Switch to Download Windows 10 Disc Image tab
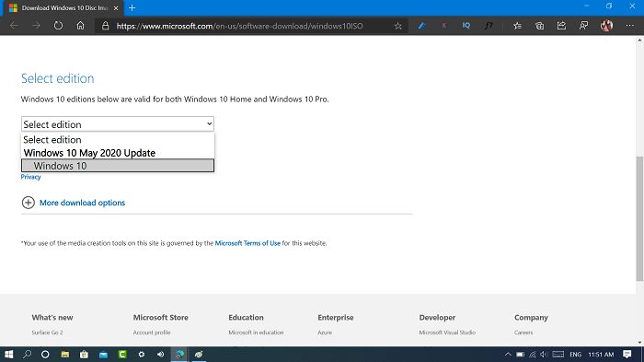644x362 pixels. (x=64, y=7)
